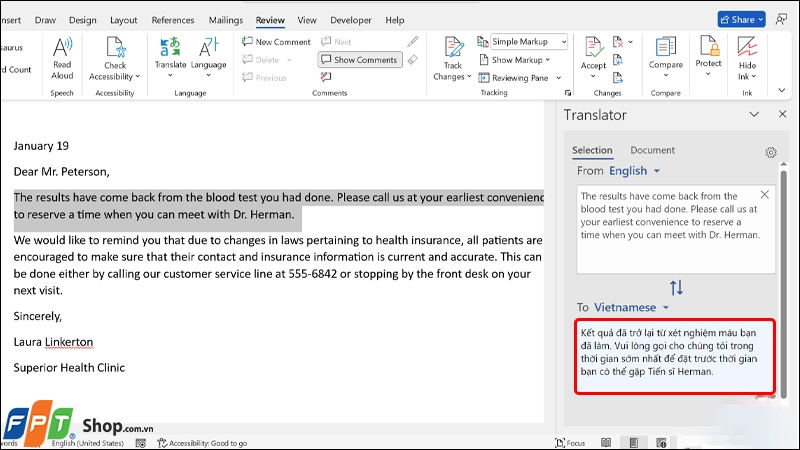Click the Hide Ink button

747,58
